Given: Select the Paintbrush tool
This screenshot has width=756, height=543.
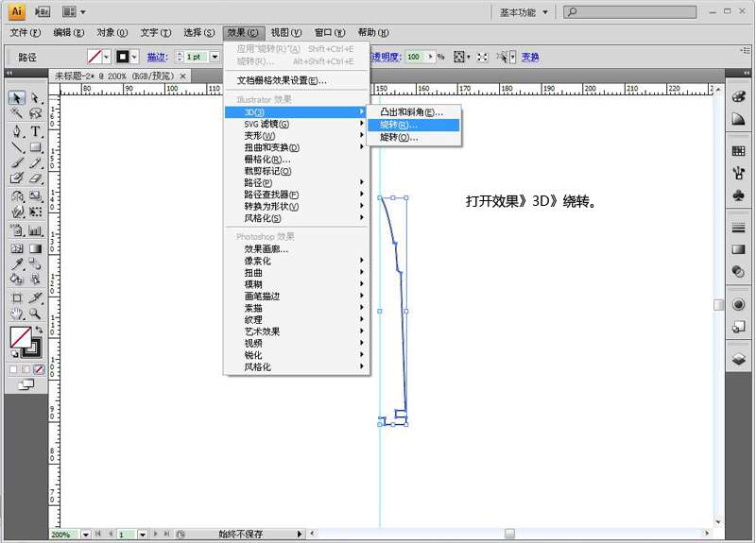Looking at the screenshot, I should click(x=17, y=162).
